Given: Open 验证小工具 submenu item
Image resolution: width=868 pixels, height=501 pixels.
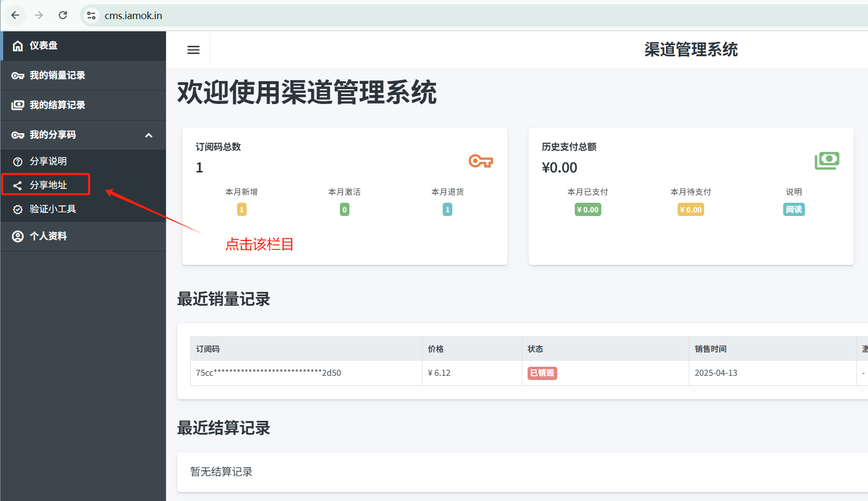Looking at the screenshot, I should point(52,209).
